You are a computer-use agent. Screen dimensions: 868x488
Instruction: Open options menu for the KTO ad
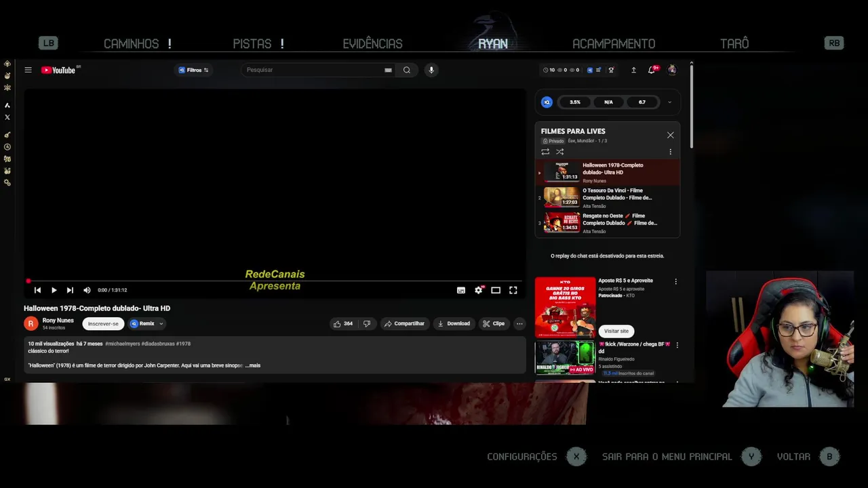pyautogui.click(x=675, y=281)
